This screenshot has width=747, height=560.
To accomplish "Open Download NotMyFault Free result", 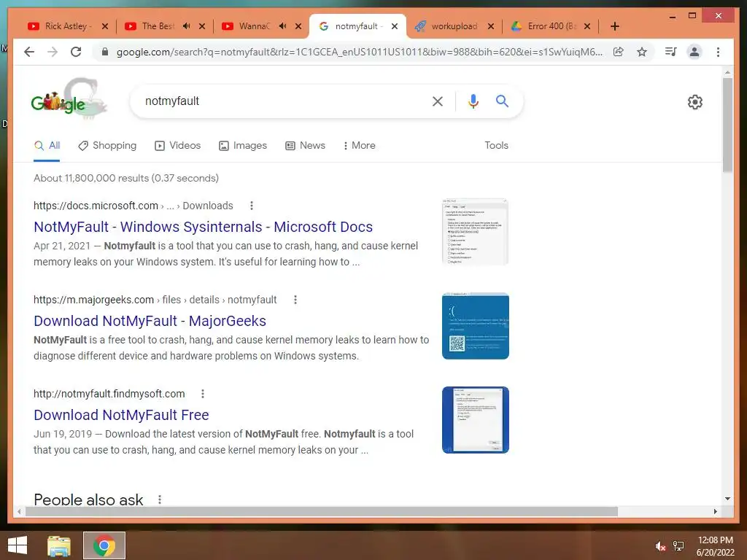I will [x=121, y=415].
